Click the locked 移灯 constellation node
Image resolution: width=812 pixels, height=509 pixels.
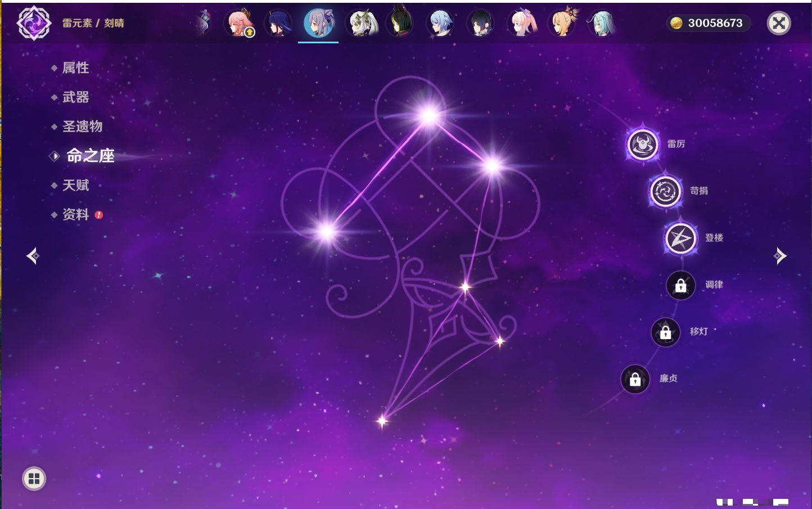click(x=665, y=332)
